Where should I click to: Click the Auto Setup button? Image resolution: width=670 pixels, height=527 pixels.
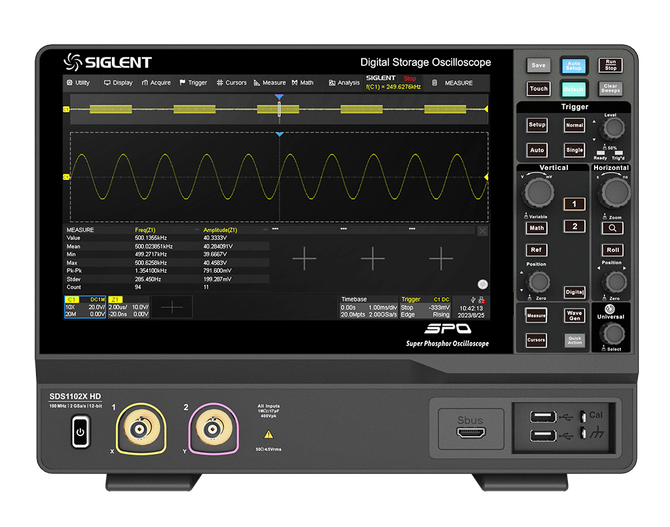coord(574,66)
